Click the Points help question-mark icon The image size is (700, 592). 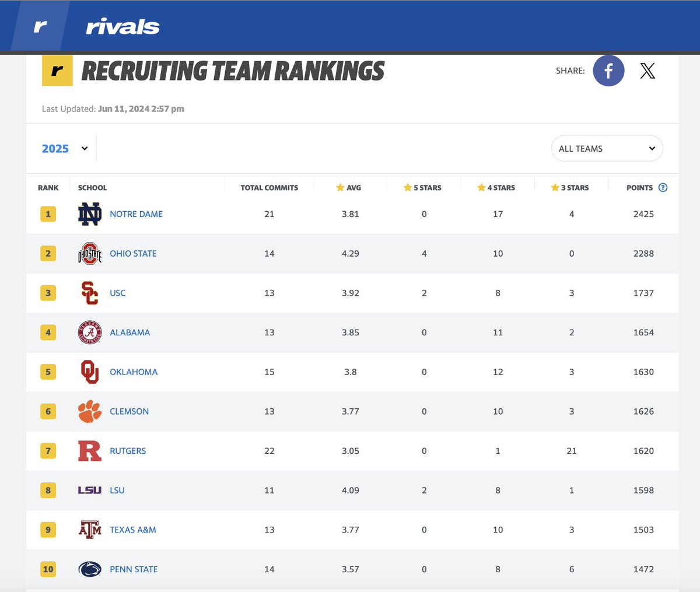(663, 187)
